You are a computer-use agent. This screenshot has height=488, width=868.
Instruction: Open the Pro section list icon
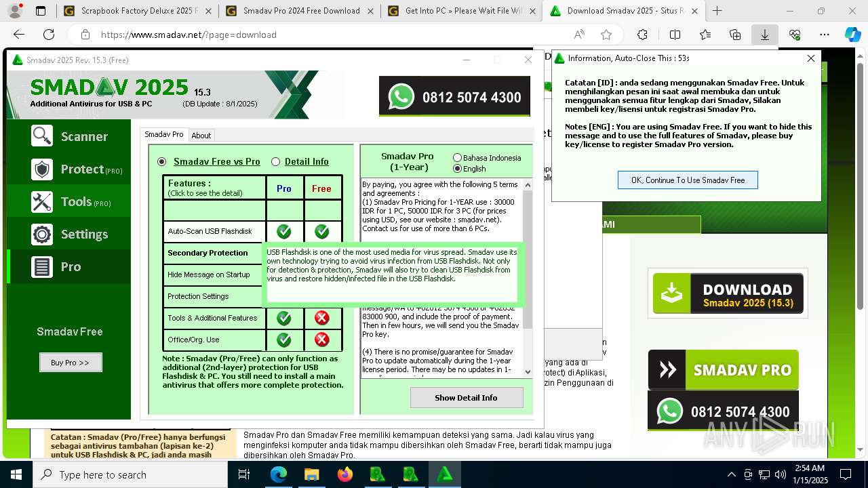[x=42, y=267]
